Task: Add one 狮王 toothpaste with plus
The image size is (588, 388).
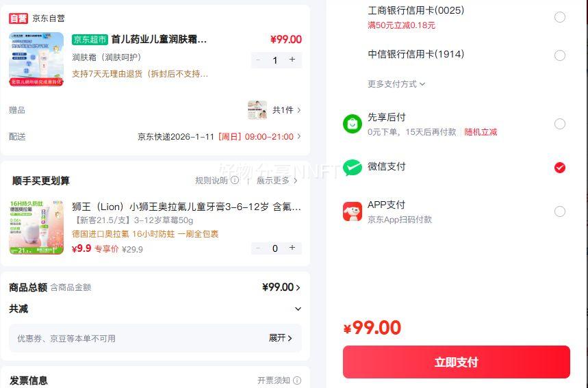Action: [292, 248]
